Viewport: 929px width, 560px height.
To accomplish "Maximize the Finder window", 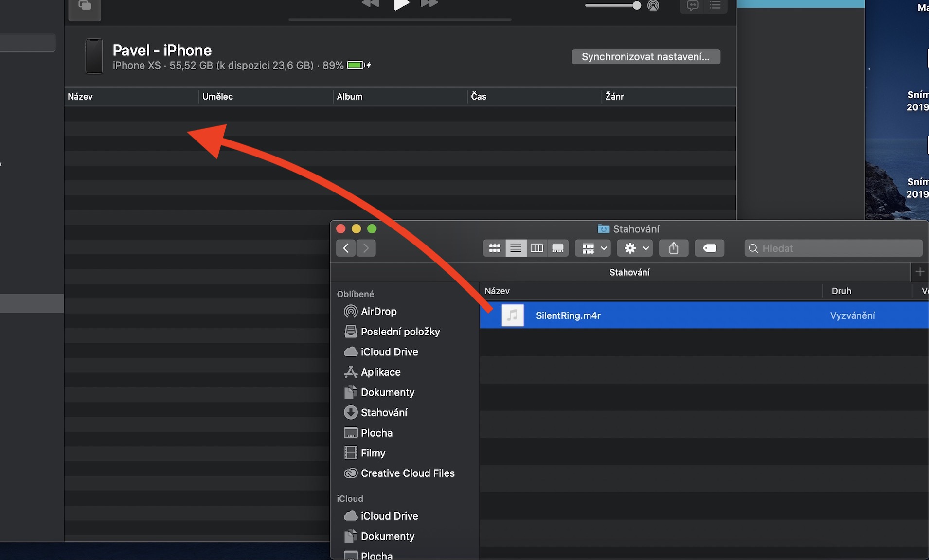I will click(x=372, y=229).
